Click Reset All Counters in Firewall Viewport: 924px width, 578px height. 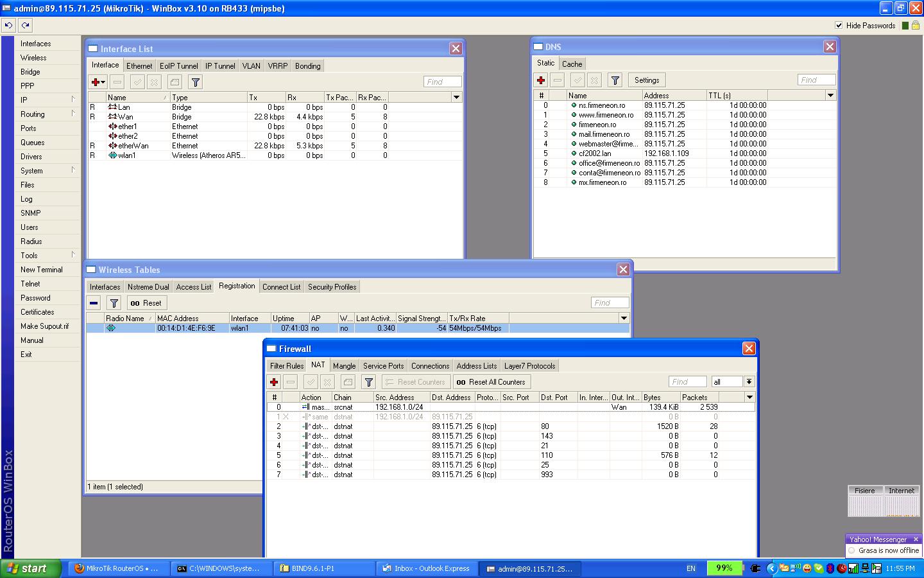491,382
